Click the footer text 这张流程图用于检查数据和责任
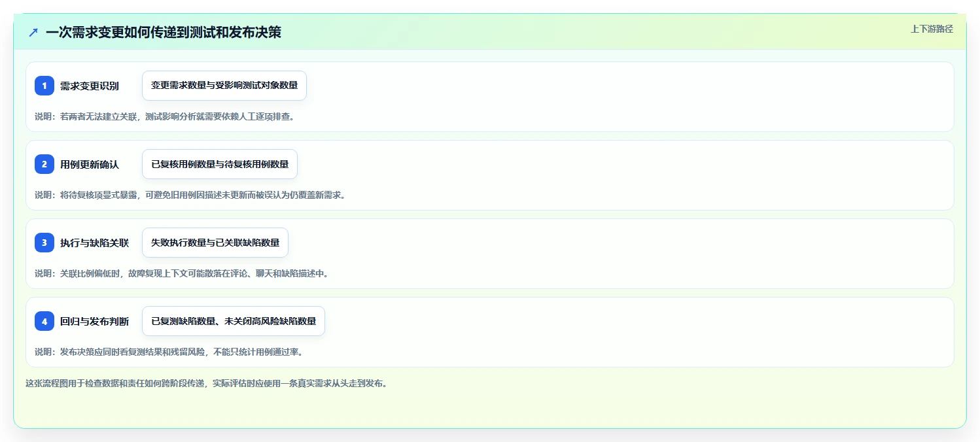This screenshot has width=980, height=442. tap(207, 383)
